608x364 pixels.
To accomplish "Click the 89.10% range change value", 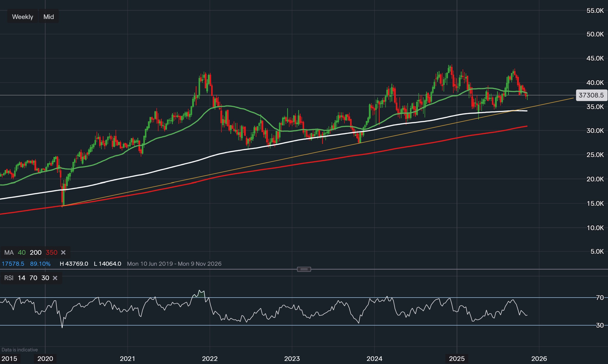I will coord(40,264).
